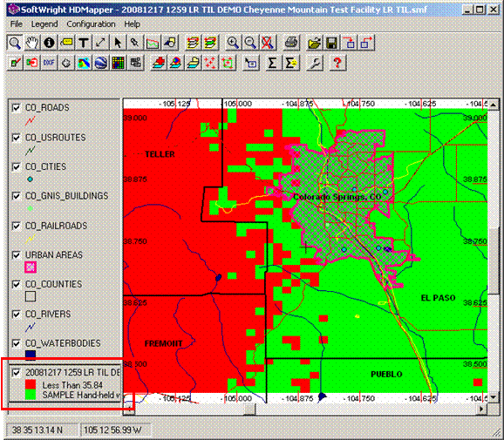Image resolution: width=504 pixels, height=440 pixels.
Task: Click the green box with red points icon
Action: pyautogui.click(x=228, y=63)
